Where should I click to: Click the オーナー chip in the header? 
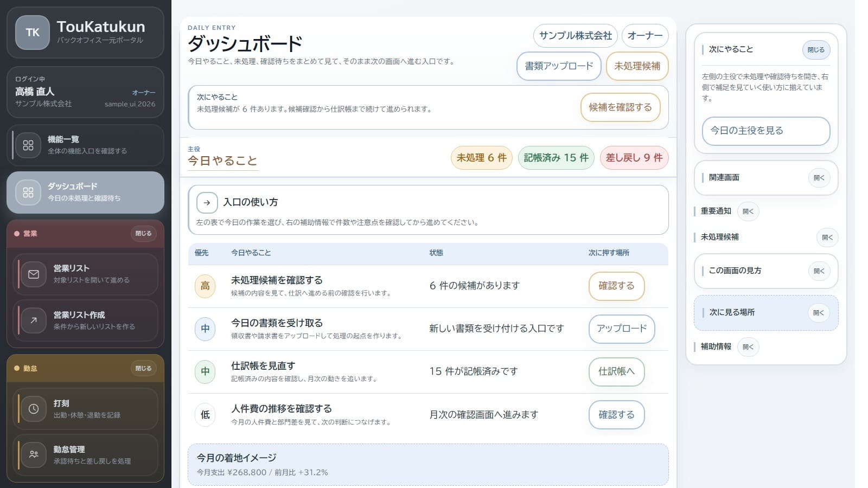coord(645,36)
